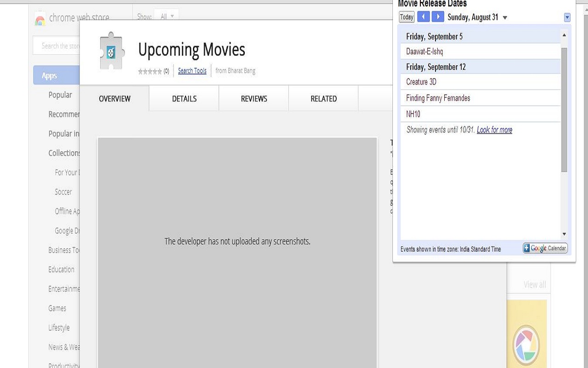Click the next-day blue arrow in Movie Release Dates

pyautogui.click(x=437, y=17)
